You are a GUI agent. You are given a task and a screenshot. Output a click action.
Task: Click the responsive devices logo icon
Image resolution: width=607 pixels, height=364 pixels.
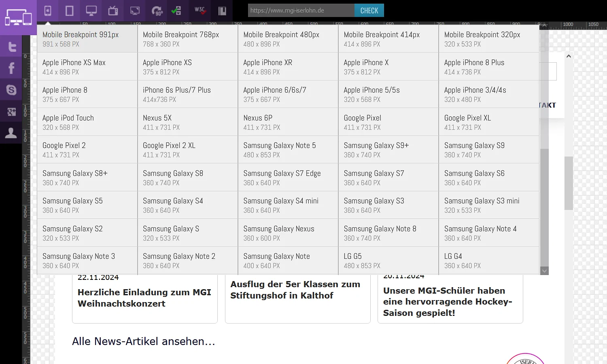[x=18, y=17]
